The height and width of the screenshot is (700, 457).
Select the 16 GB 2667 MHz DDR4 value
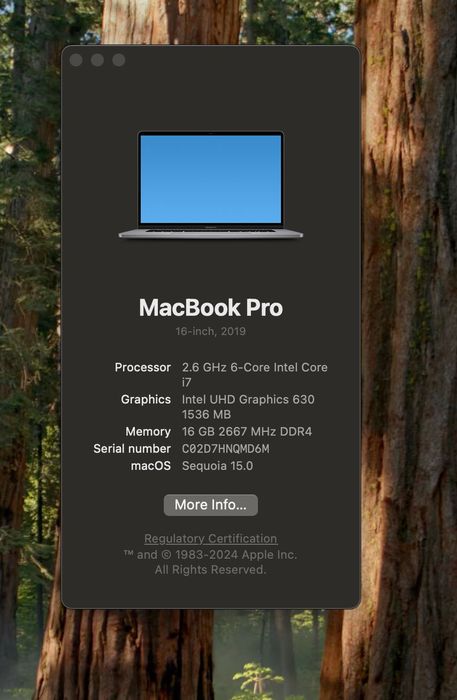(x=247, y=432)
